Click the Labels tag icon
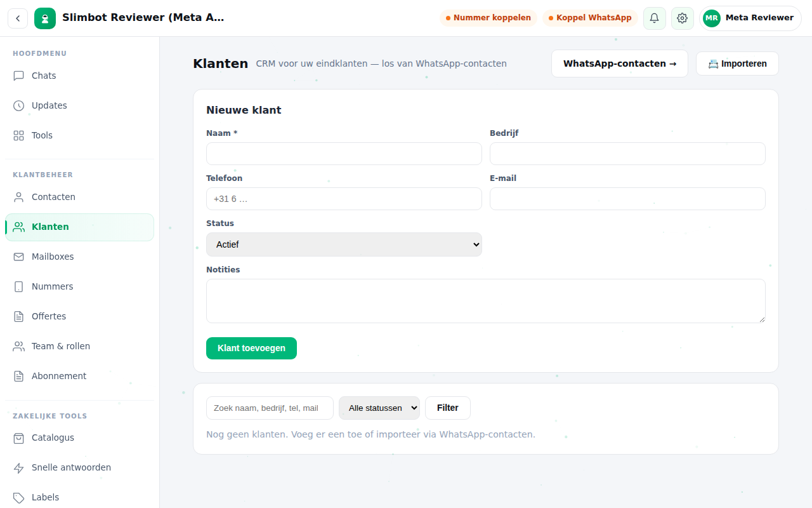This screenshot has width=812, height=508. coord(19,497)
